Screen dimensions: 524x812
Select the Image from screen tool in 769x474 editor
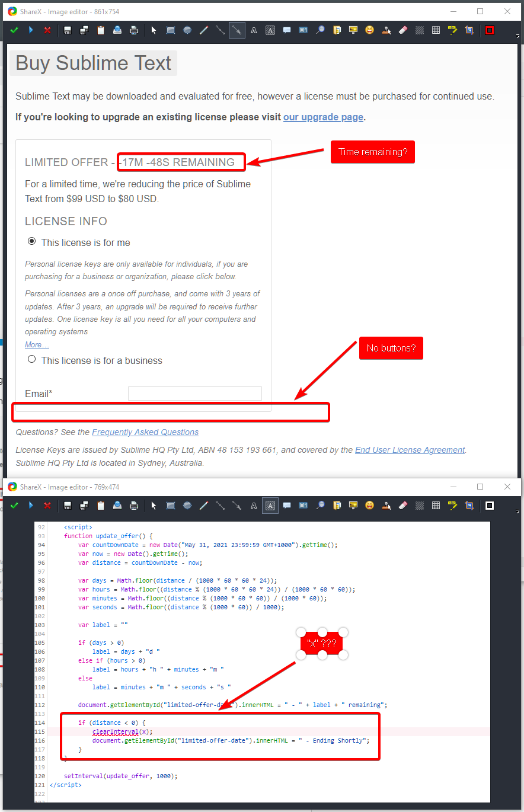(353, 506)
